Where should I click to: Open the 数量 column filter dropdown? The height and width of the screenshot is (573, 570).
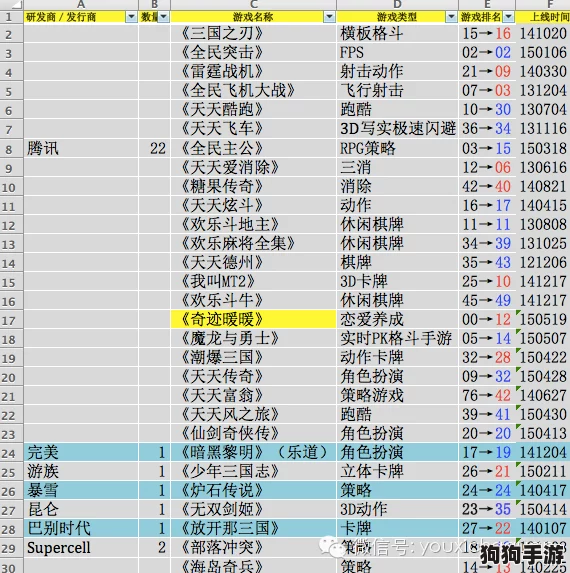[x=164, y=17]
